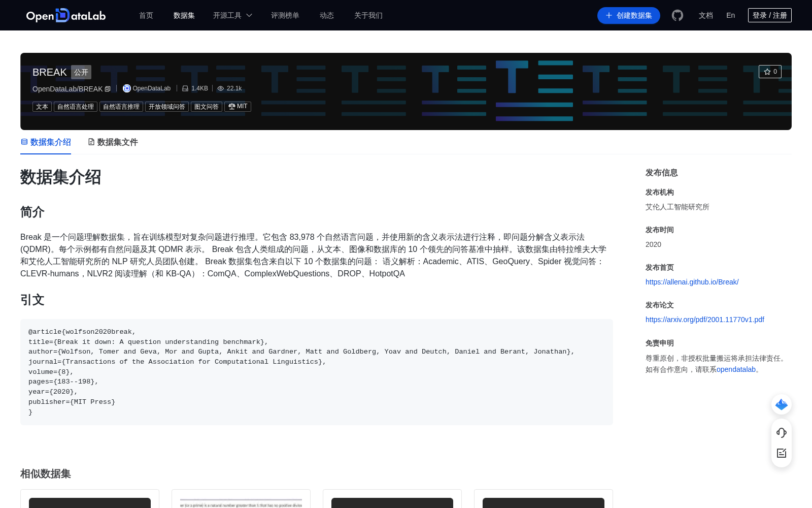Click the file size 1.4KB indicator

tap(195, 88)
